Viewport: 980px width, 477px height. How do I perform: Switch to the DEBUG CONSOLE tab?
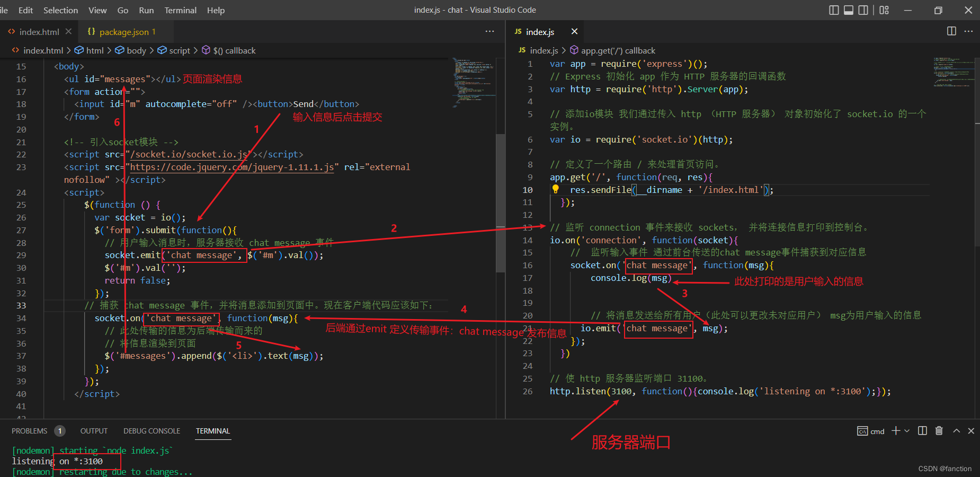(152, 431)
